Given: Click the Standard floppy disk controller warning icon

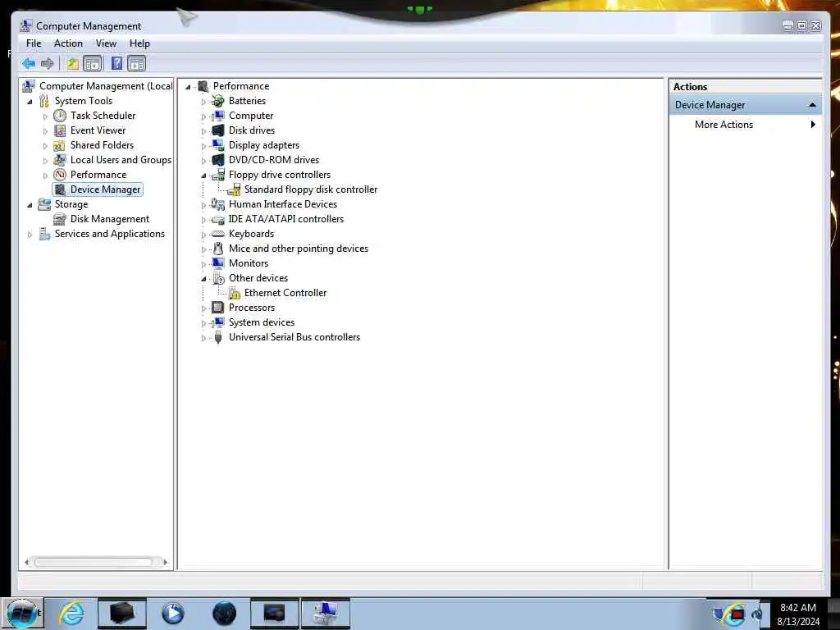Looking at the screenshot, I should point(234,189).
